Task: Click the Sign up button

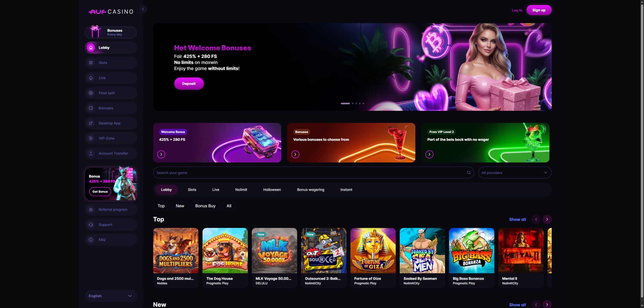Action: click(539, 10)
